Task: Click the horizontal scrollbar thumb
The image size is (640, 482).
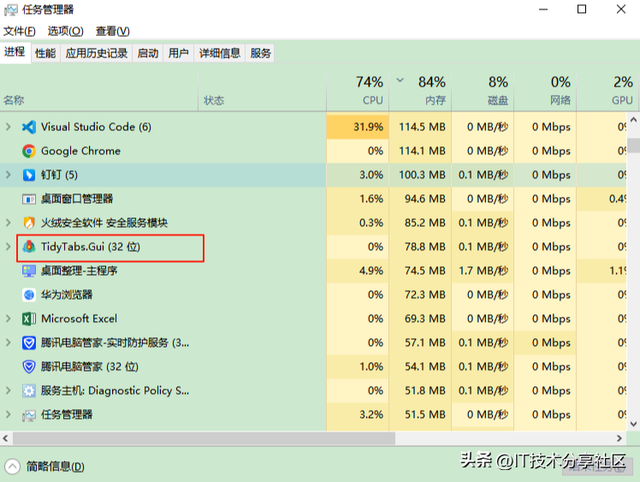Action: click(x=204, y=438)
